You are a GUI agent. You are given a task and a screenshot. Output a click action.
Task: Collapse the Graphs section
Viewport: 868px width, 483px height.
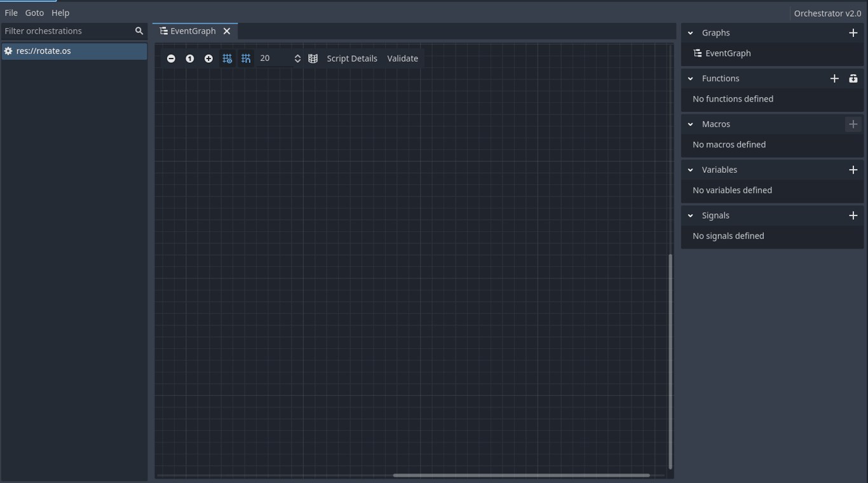pyautogui.click(x=691, y=33)
